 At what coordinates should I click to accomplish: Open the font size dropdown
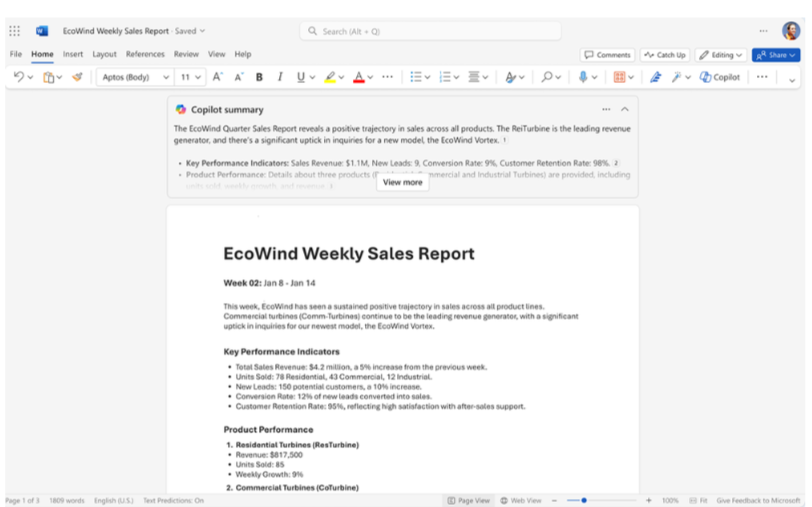point(190,77)
